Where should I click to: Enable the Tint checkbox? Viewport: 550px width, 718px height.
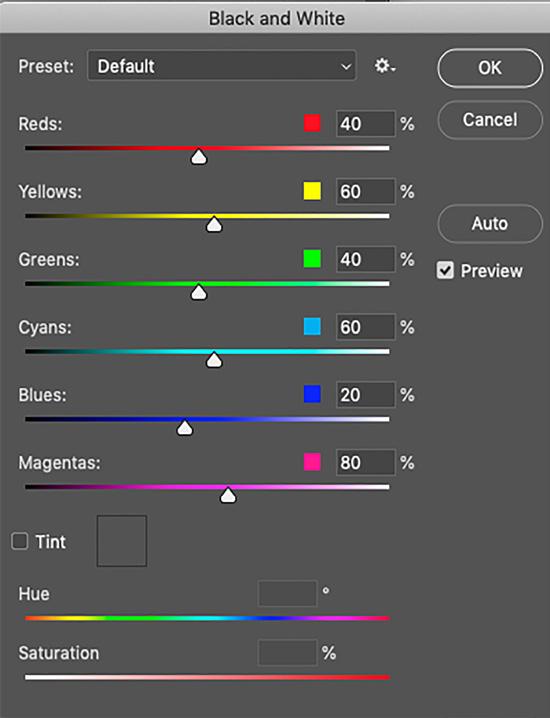click(x=20, y=541)
